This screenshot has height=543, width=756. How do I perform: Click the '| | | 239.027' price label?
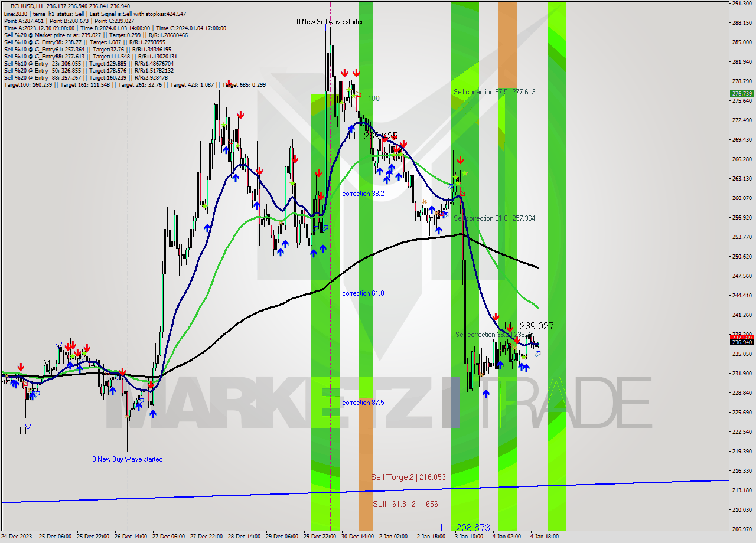(x=529, y=326)
